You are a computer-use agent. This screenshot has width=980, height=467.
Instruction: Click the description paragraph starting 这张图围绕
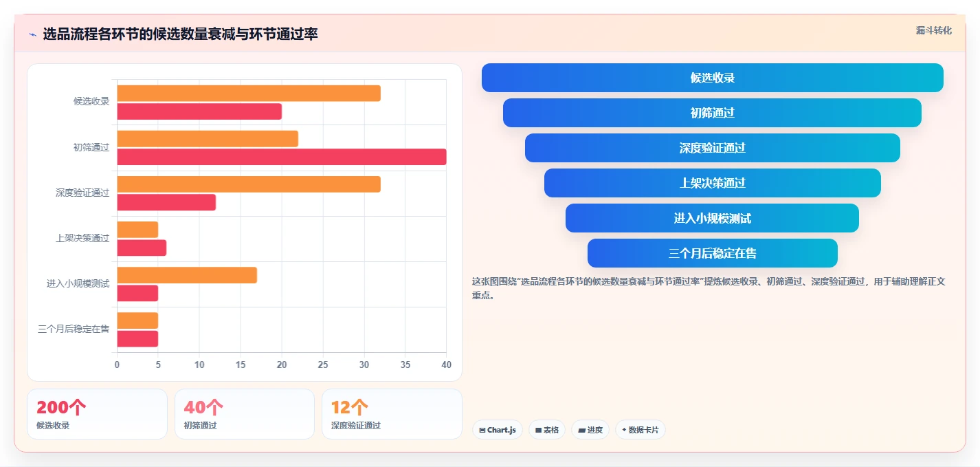pyautogui.click(x=709, y=288)
